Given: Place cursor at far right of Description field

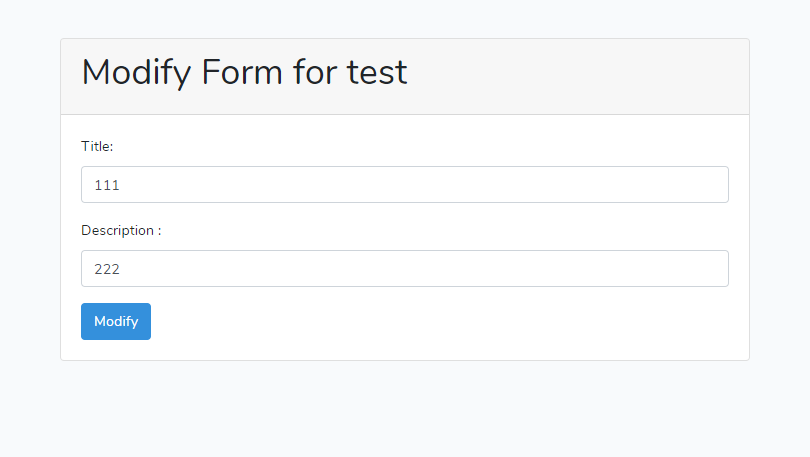Looking at the screenshot, I should pos(715,269).
